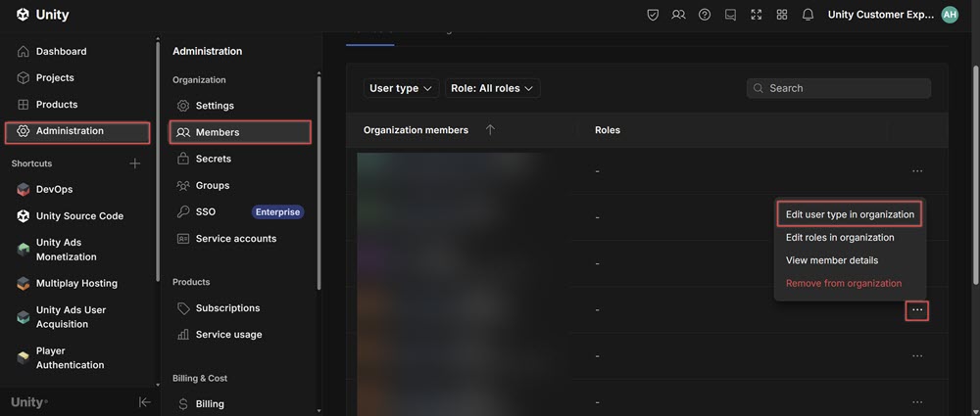The height and width of the screenshot is (416, 980).
Task: Open the shield security icon in header
Action: [653, 15]
